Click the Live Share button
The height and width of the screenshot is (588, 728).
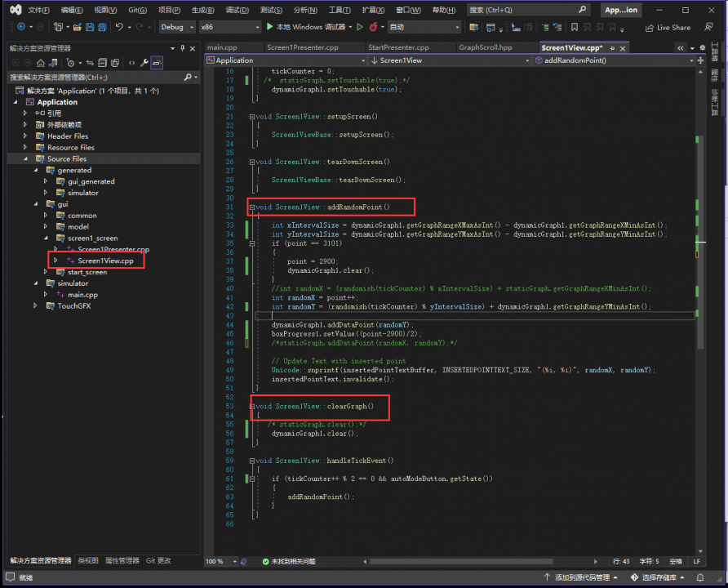[x=668, y=28]
